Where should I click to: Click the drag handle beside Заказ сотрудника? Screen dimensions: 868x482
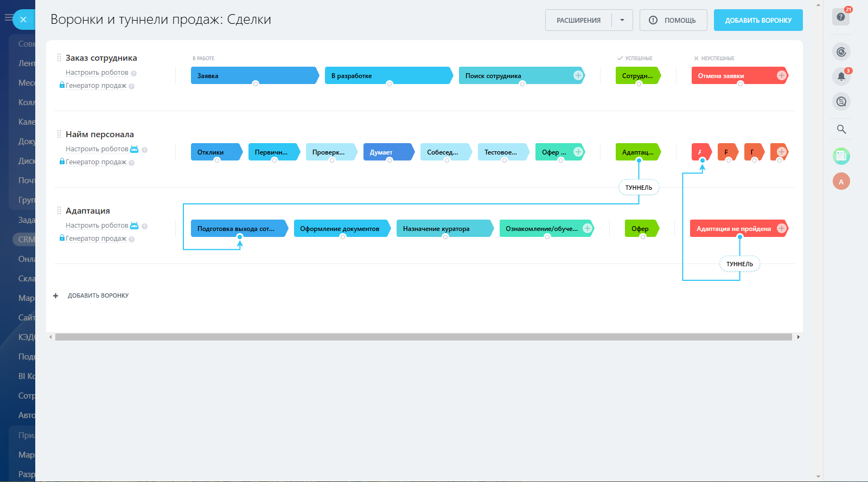tap(59, 57)
